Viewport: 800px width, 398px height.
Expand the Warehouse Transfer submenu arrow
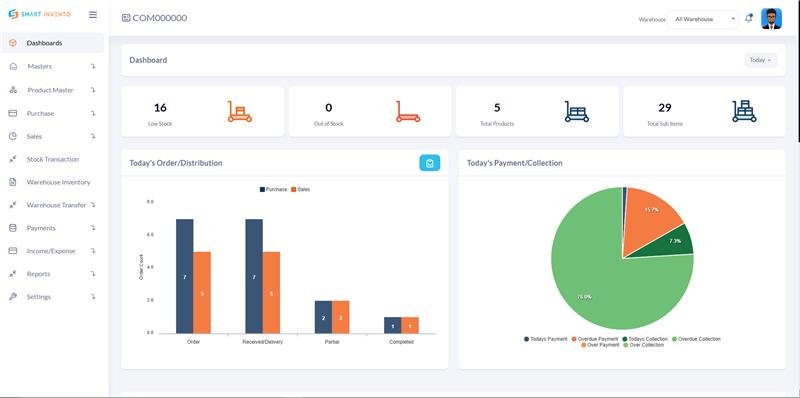[x=93, y=205]
